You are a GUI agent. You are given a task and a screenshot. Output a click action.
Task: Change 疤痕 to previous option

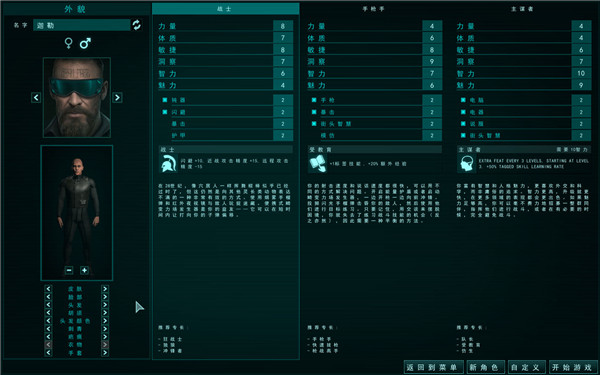pos(48,337)
